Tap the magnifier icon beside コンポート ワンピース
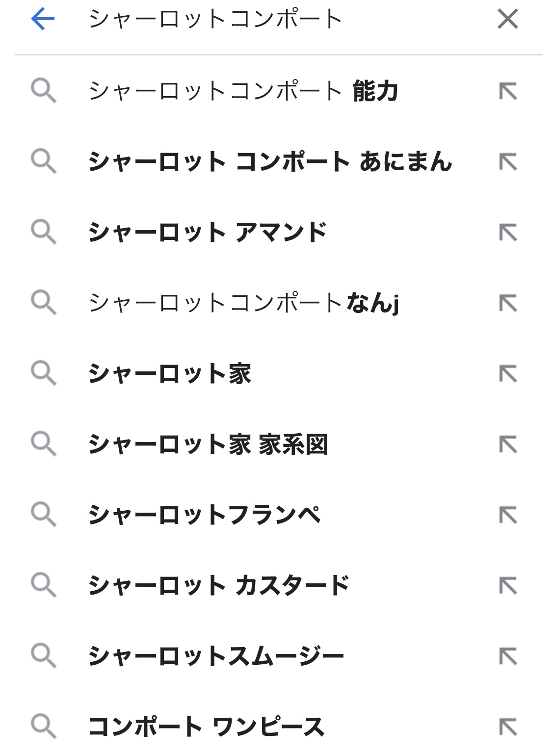The width and height of the screenshot is (552, 756). pyautogui.click(x=44, y=727)
